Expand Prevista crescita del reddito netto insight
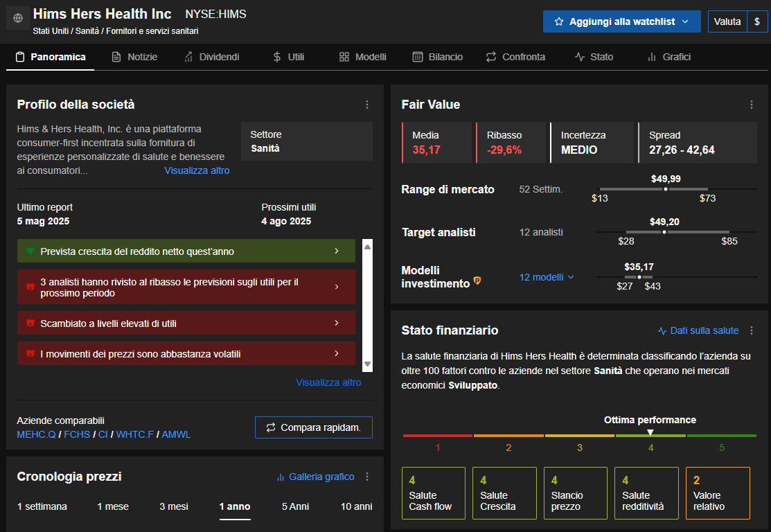 click(x=337, y=251)
